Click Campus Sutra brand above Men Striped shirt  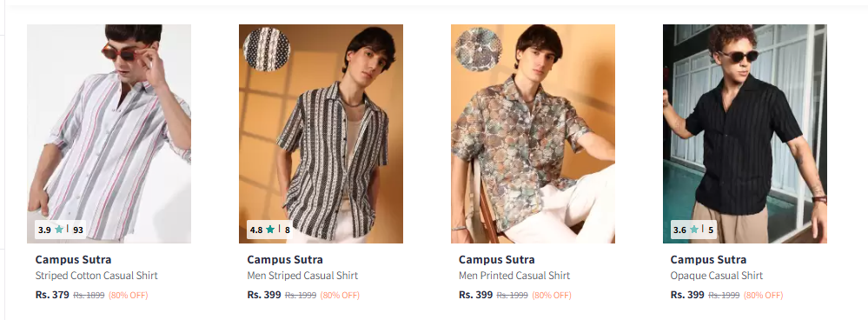pos(285,259)
